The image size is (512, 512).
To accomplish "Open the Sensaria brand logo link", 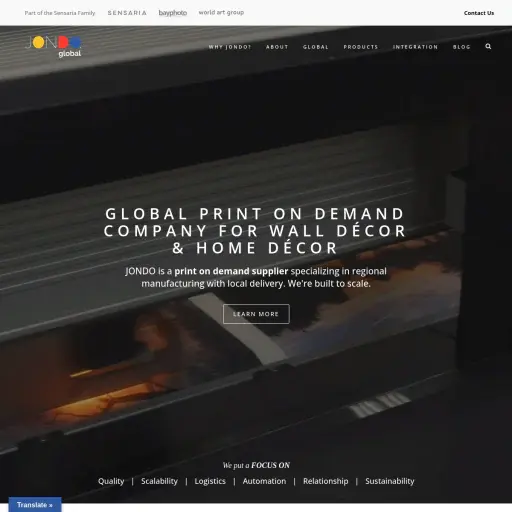I will pos(127,13).
